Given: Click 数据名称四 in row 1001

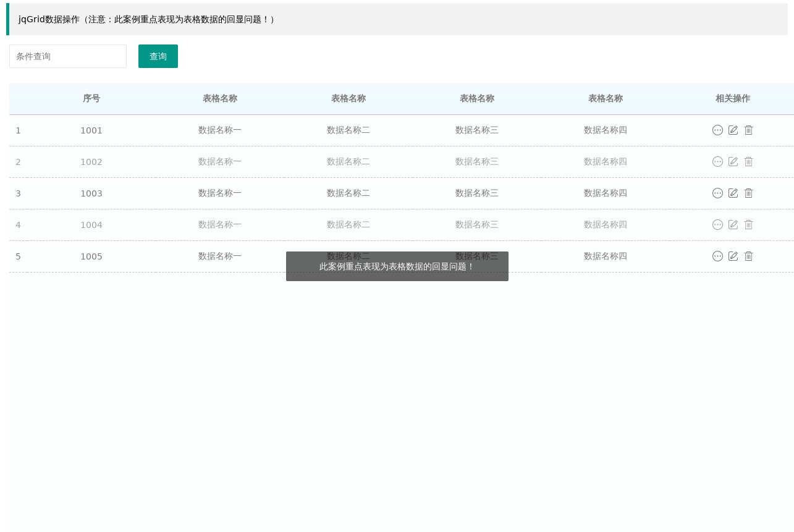Looking at the screenshot, I should (x=606, y=130).
